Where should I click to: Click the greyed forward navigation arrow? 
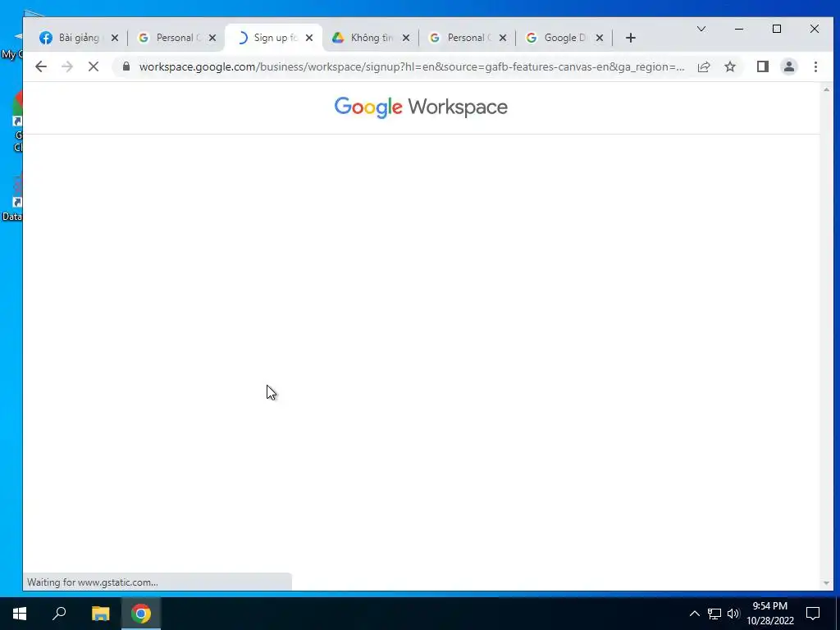pos(67,66)
